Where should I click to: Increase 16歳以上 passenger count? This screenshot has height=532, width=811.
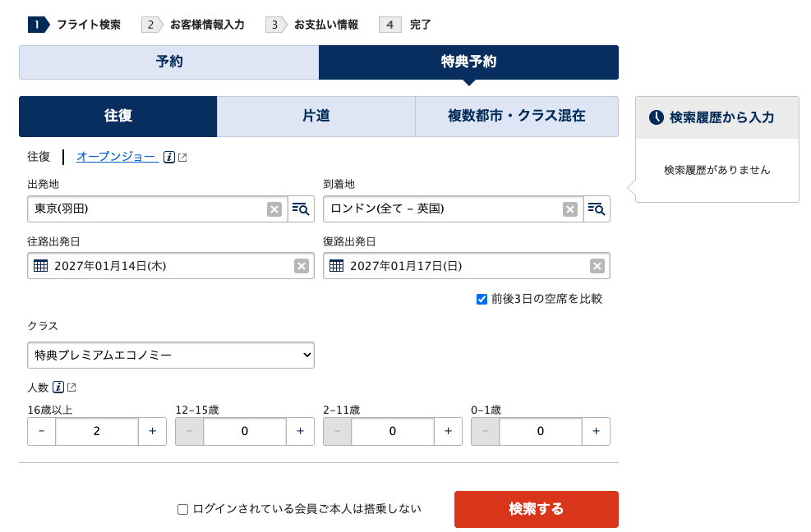(x=152, y=431)
